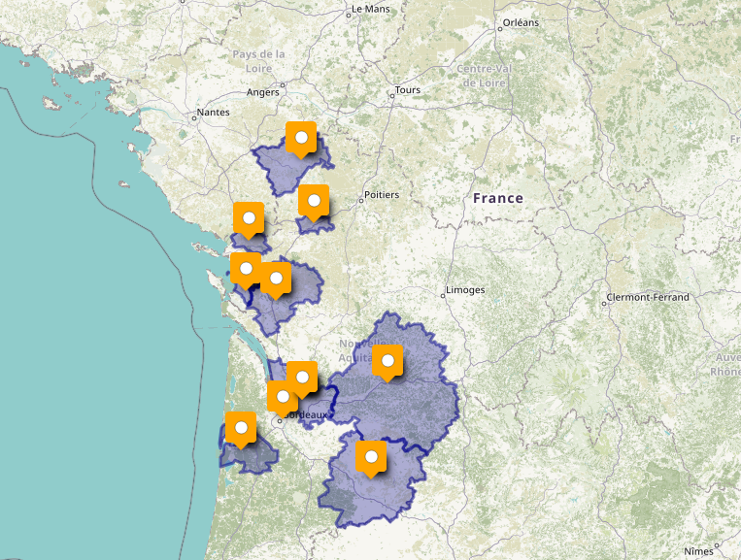
Task: Click the Tours city label
Action: [x=407, y=92]
